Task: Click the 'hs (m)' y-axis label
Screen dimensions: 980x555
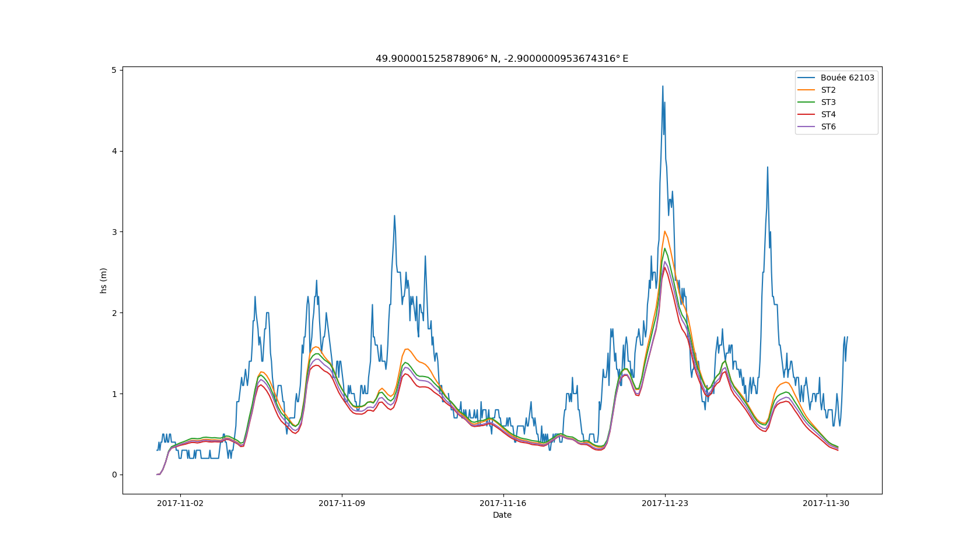Action: click(x=103, y=280)
